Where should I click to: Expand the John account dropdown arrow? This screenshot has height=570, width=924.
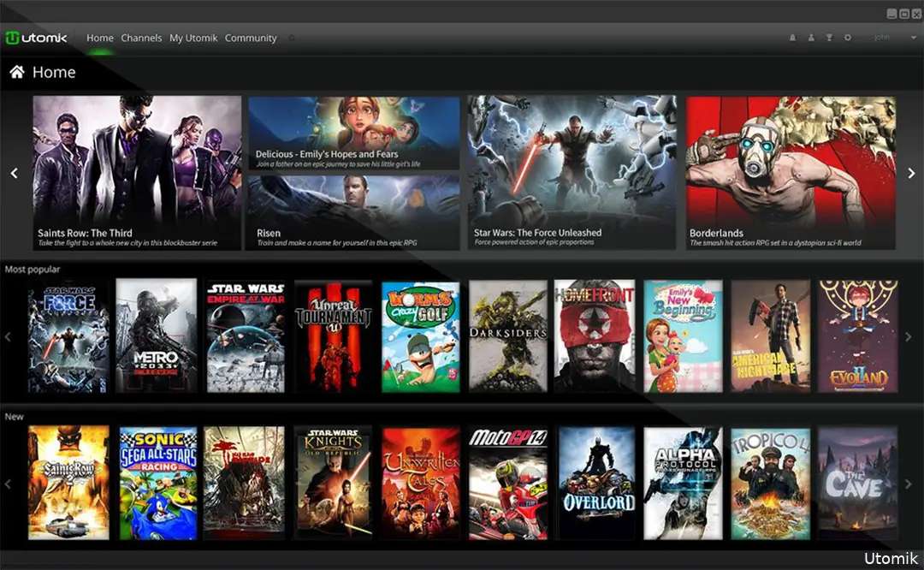[914, 38]
